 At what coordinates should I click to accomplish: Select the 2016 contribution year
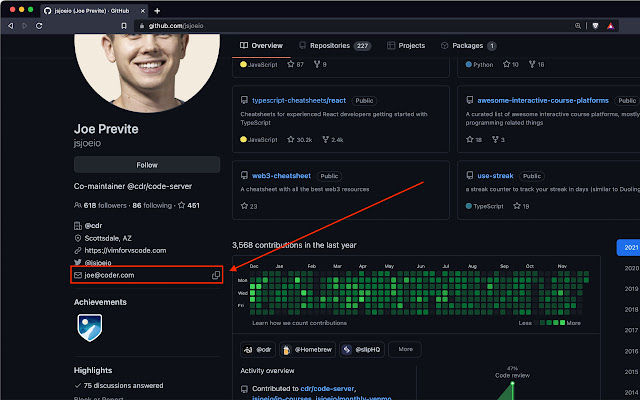pos(631,351)
